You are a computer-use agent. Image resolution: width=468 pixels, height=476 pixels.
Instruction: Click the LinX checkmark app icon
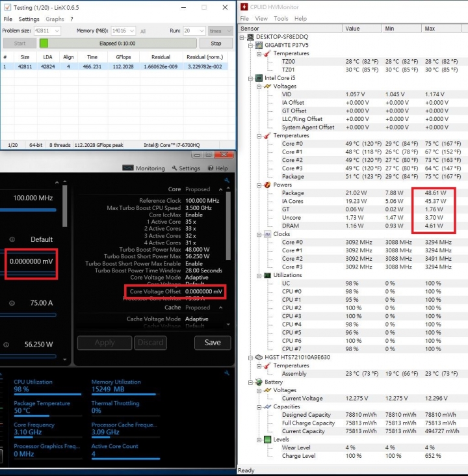click(x=7, y=7)
